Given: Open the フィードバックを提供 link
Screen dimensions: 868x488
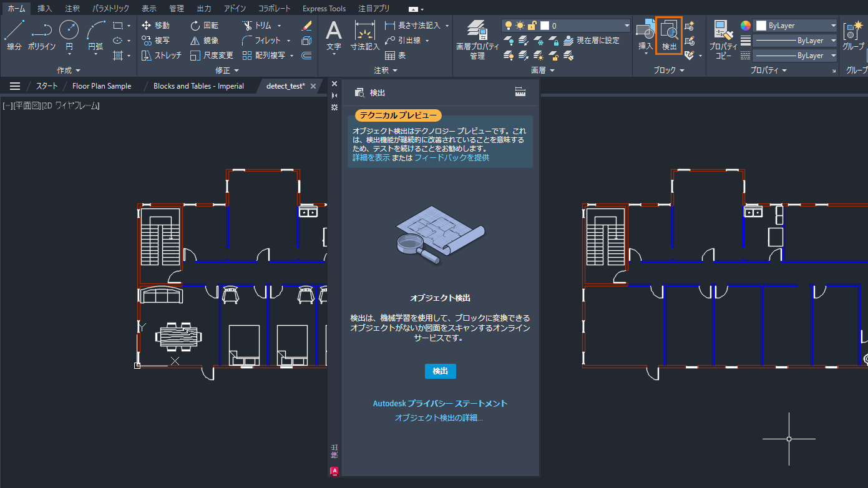Looking at the screenshot, I should 452,158.
